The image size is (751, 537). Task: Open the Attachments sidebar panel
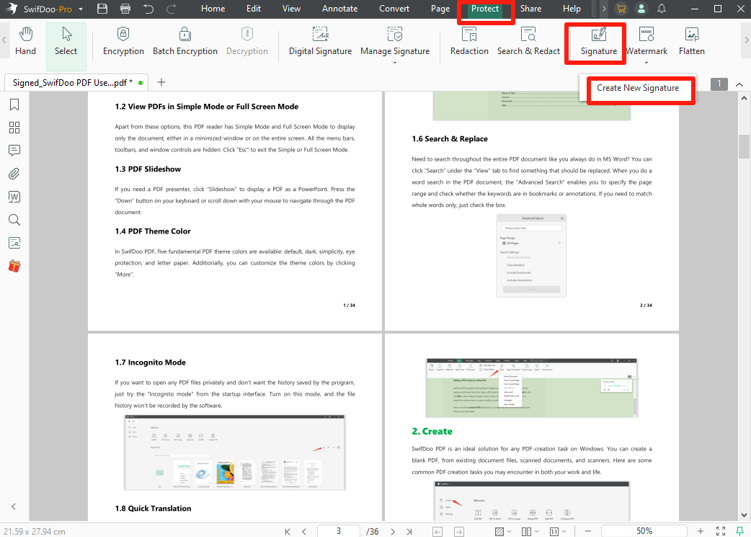click(14, 173)
